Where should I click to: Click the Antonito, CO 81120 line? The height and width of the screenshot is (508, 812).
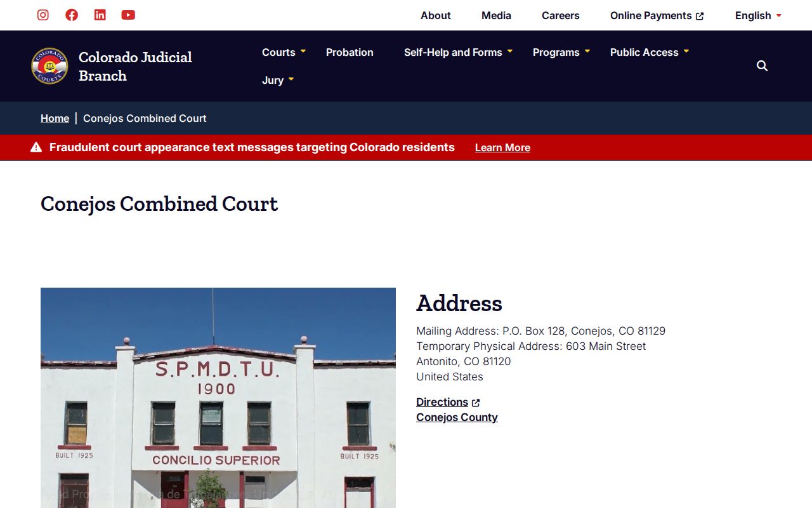463,361
